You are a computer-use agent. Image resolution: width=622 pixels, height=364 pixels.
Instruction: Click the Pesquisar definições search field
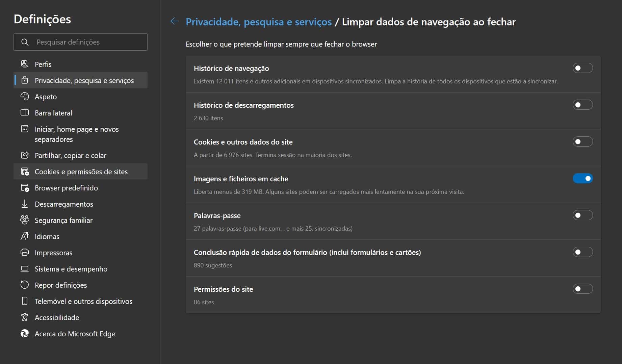(x=88, y=42)
